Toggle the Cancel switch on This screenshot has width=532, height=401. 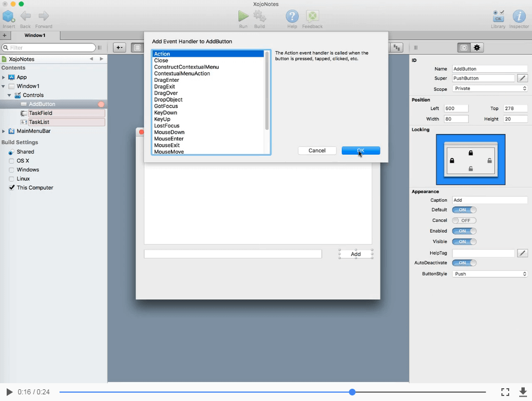click(464, 221)
